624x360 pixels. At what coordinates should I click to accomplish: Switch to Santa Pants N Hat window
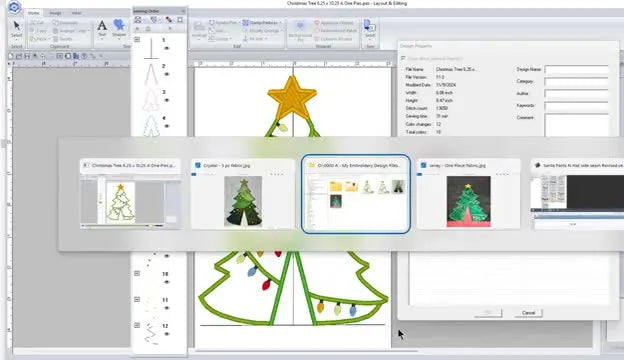[577, 194]
